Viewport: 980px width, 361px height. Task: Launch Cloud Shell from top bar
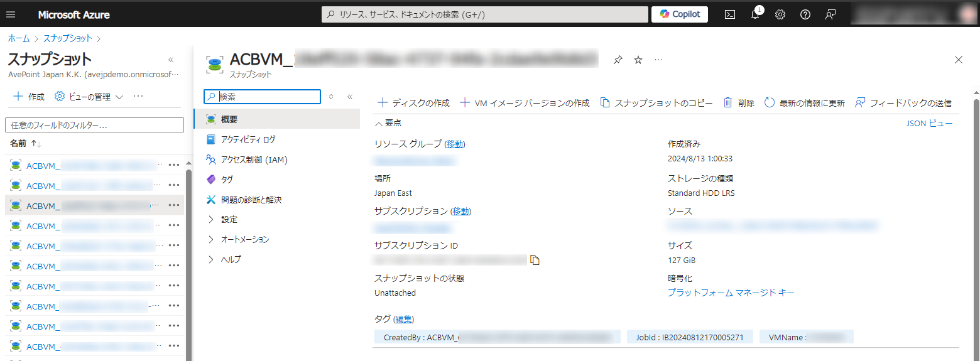(730, 14)
